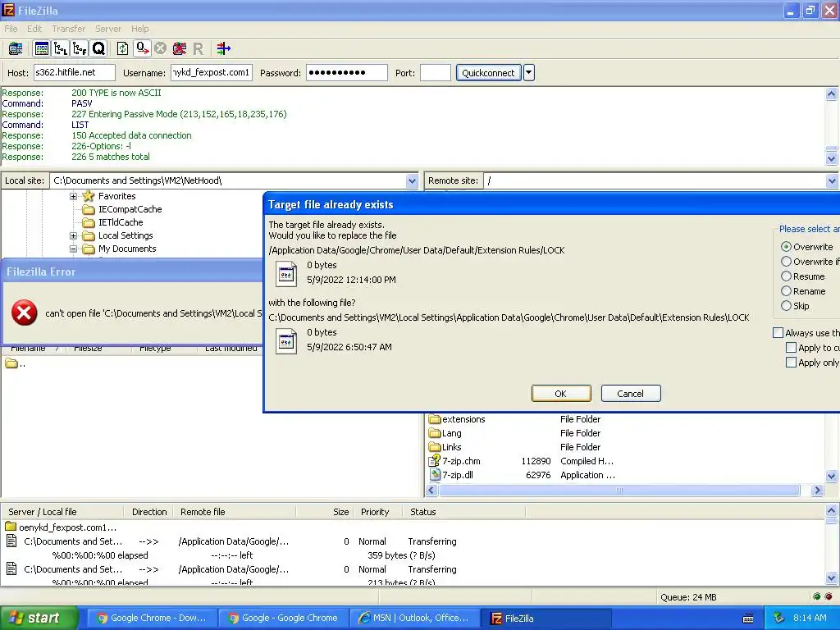Image resolution: width=840 pixels, height=630 pixels.
Task: Click the disconnect from server icon
Action: (x=180, y=48)
